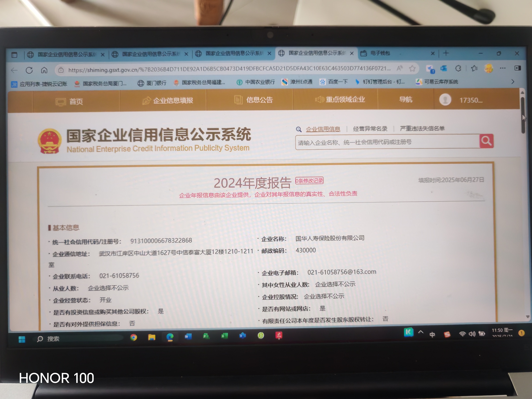Viewport: 532px width, 399px height.
Task: Click the postal code 430000
Action: point(306,250)
